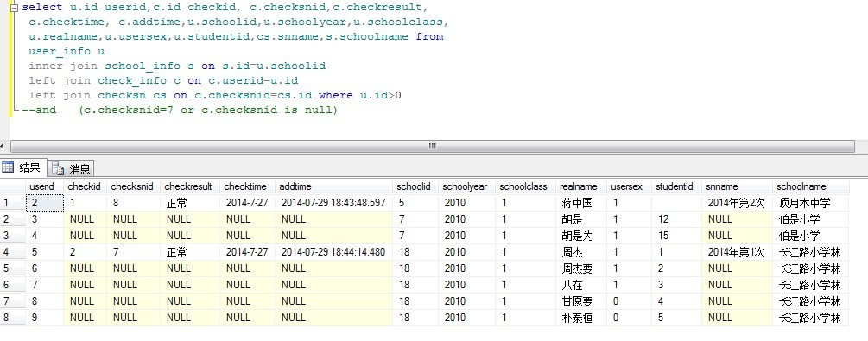Click the message icon on 消息 tab
The width and height of the screenshot is (868, 341).
[x=58, y=168]
